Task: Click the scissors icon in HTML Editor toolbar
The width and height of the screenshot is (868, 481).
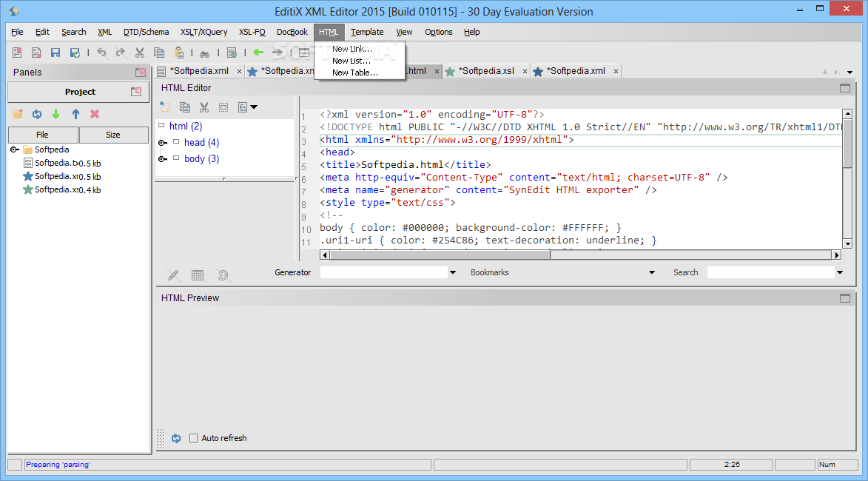Action: pos(204,107)
